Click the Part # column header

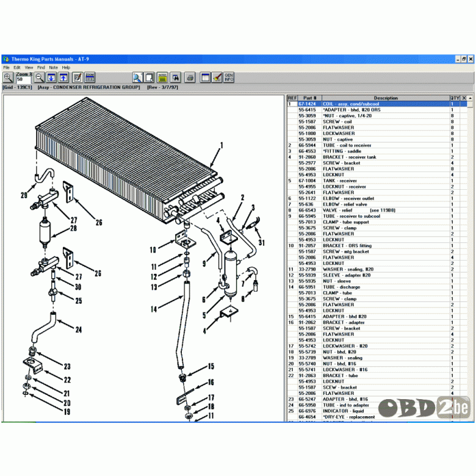tap(309, 98)
